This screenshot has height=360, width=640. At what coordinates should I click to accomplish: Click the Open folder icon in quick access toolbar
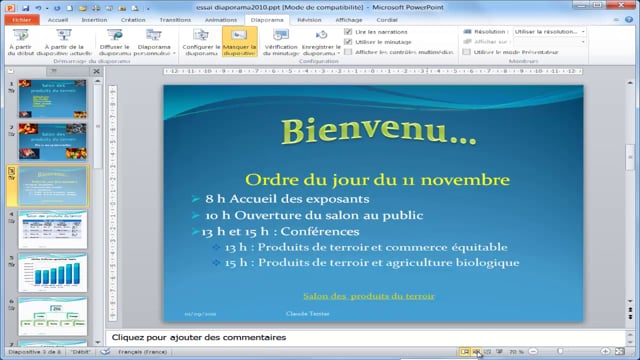coord(83,8)
